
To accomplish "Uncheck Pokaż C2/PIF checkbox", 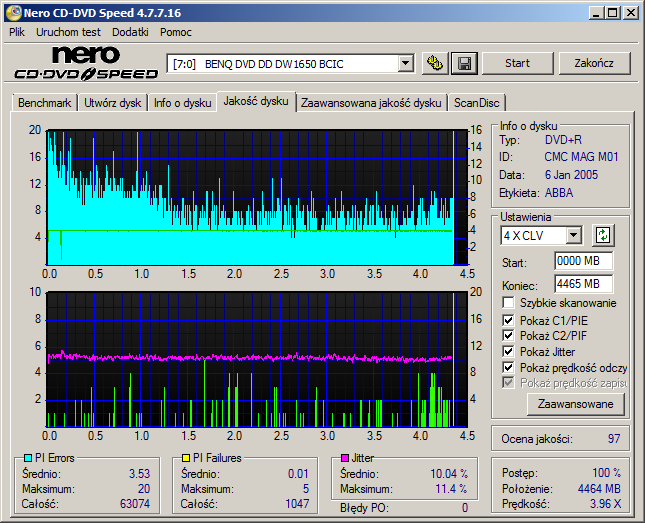I will tap(508, 335).
